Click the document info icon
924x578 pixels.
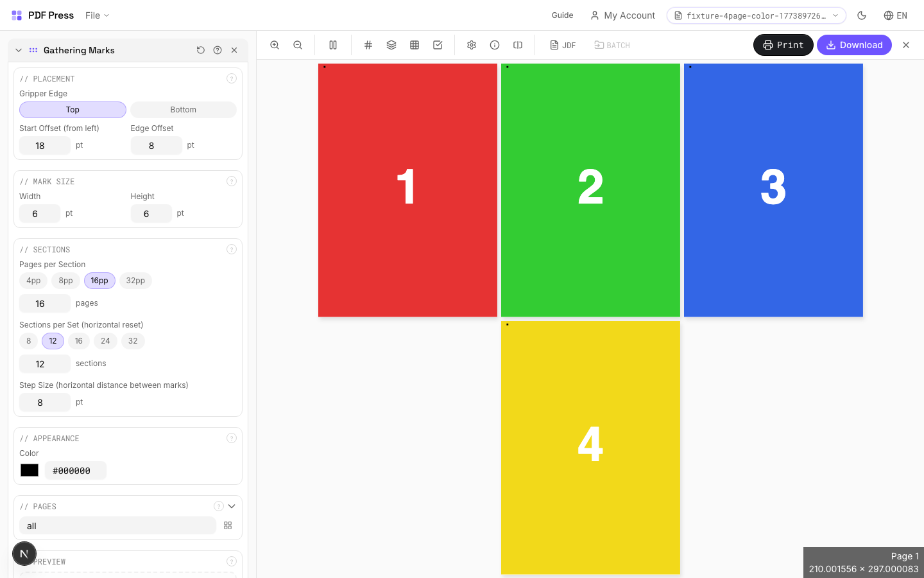(495, 45)
